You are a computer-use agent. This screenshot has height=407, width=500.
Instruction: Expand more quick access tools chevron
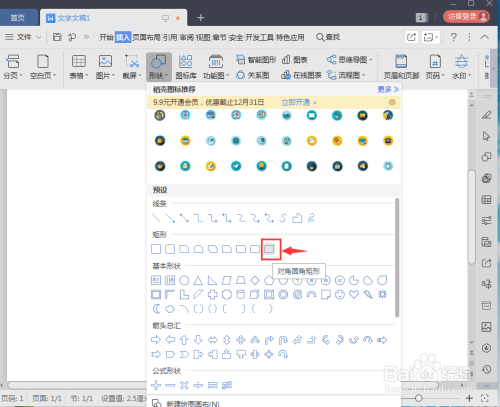pos(86,37)
